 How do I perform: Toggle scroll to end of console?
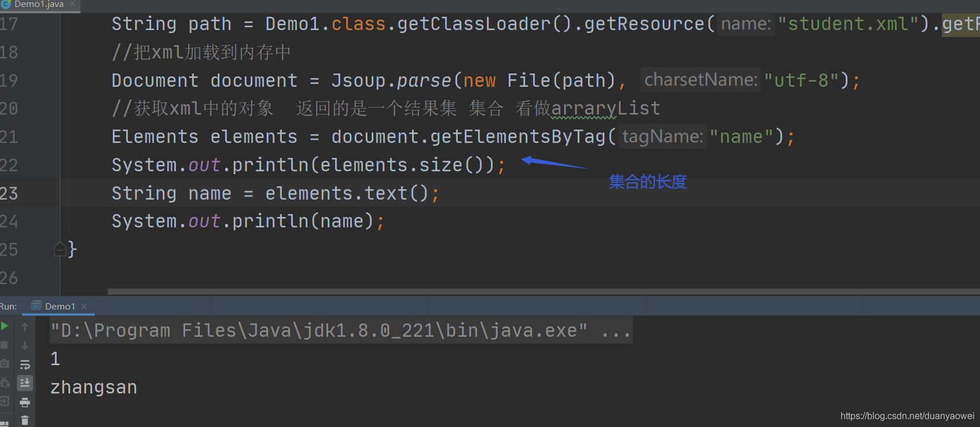click(x=25, y=383)
